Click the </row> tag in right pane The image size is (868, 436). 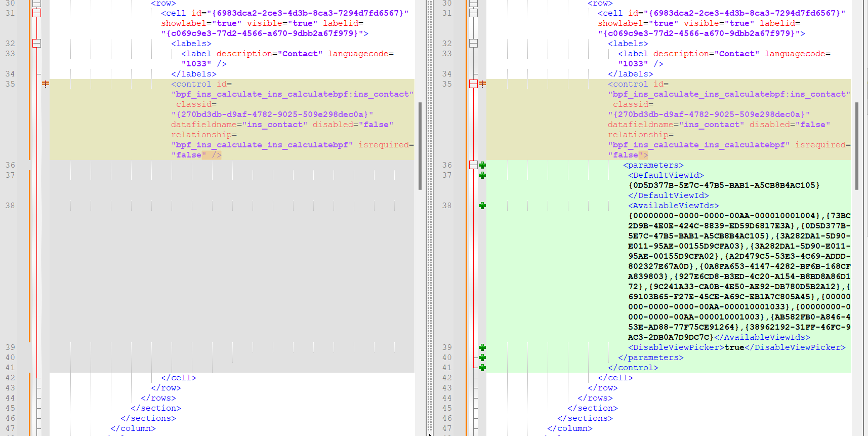(603, 388)
